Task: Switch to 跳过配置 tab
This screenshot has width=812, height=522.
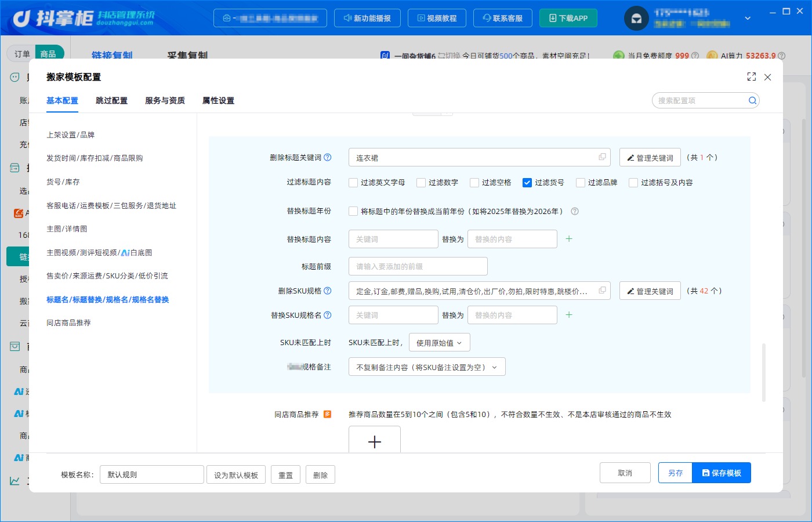Action: pos(111,100)
